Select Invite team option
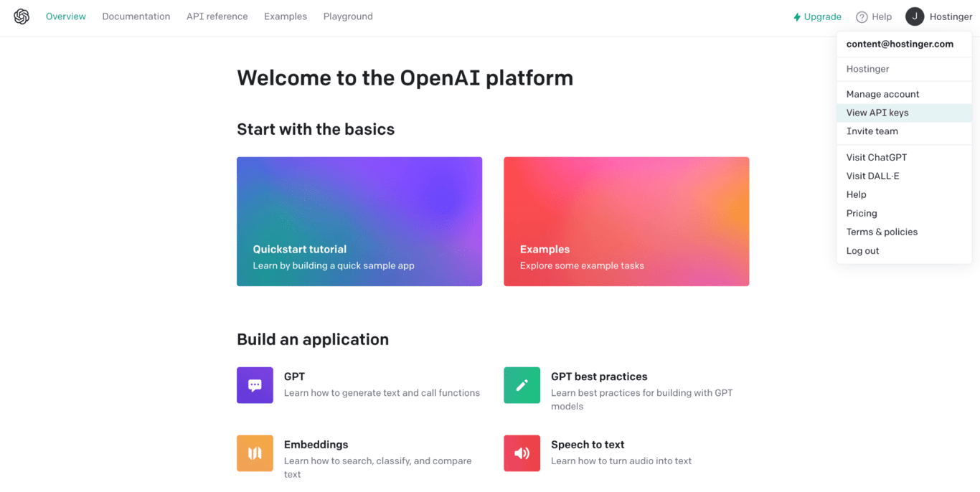This screenshot has width=980, height=492. [872, 131]
